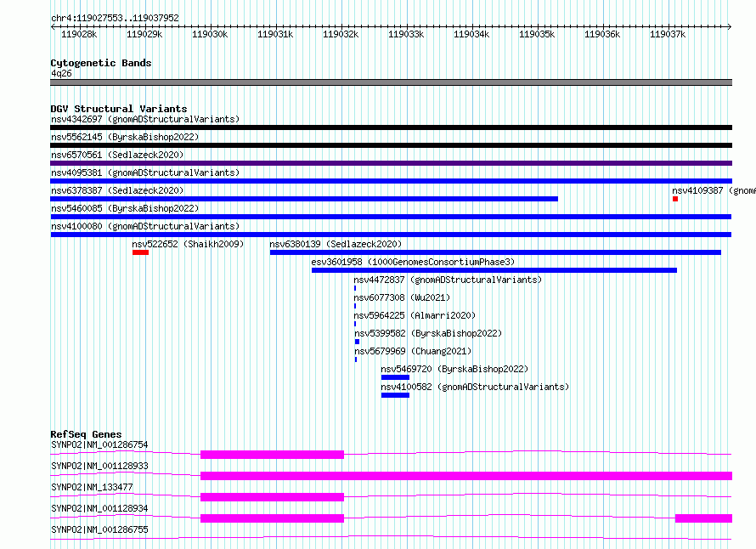
Task: Click the 119028k ruler position
Action: coord(79,34)
